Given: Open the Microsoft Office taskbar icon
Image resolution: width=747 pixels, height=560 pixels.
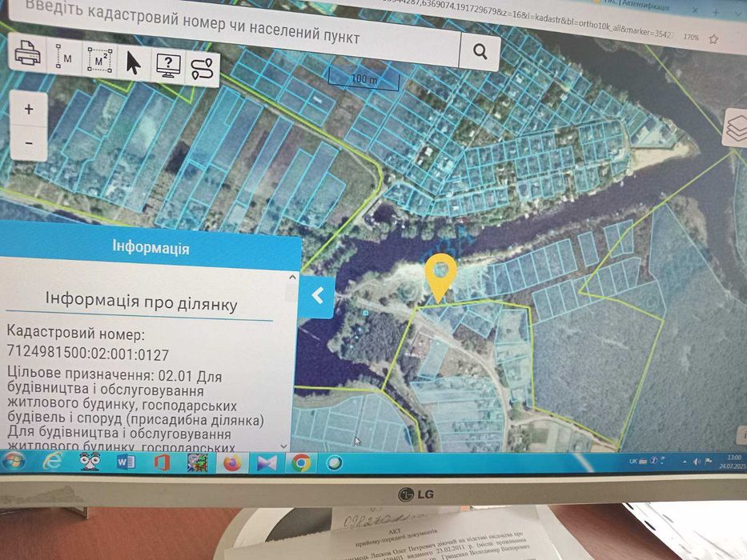Looking at the screenshot, I should coord(162,462).
